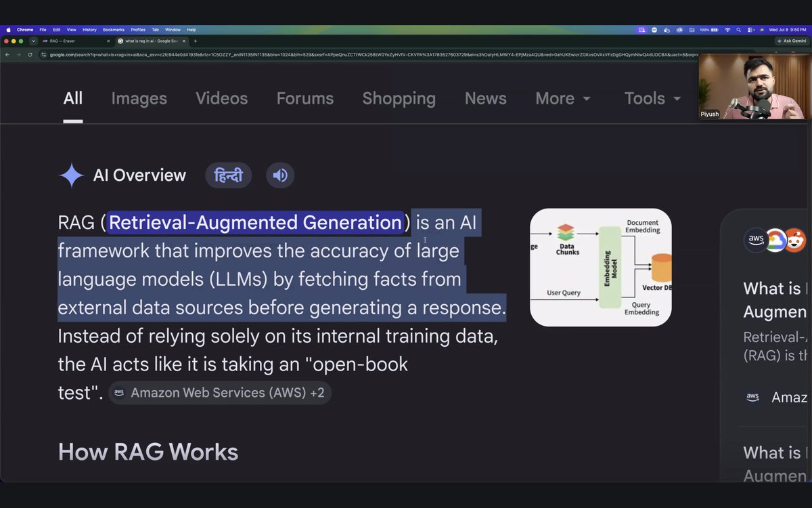The height and width of the screenshot is (508, 812).
Task: Open the Window menu
Action: click(173, 30)
